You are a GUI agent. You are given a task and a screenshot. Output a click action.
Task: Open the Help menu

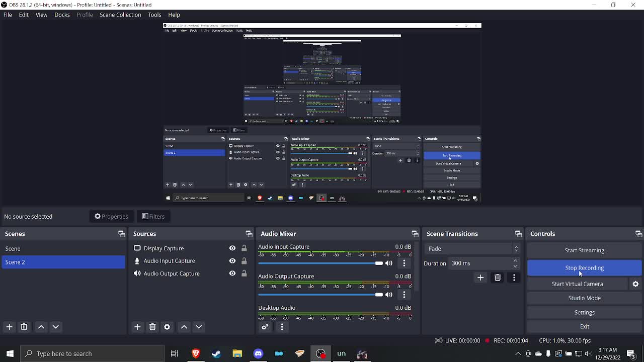[x=174, y=15]
